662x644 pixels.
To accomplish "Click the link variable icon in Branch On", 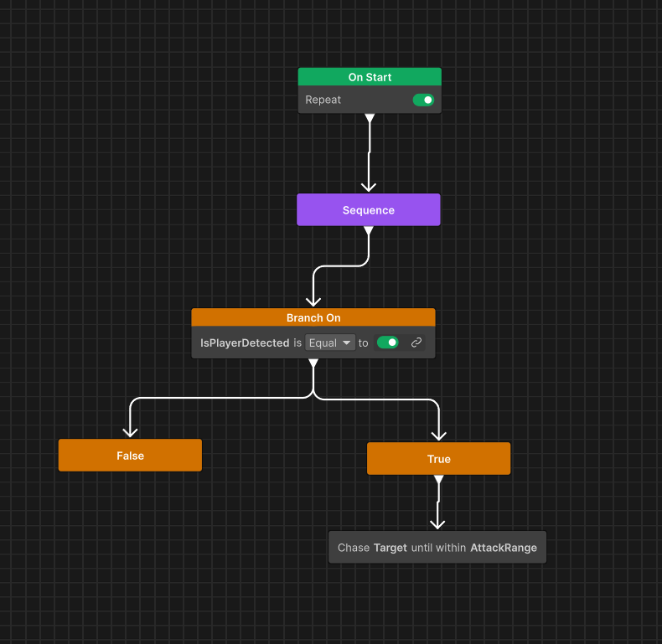I will pyautogui.click(x=416, y=343).
